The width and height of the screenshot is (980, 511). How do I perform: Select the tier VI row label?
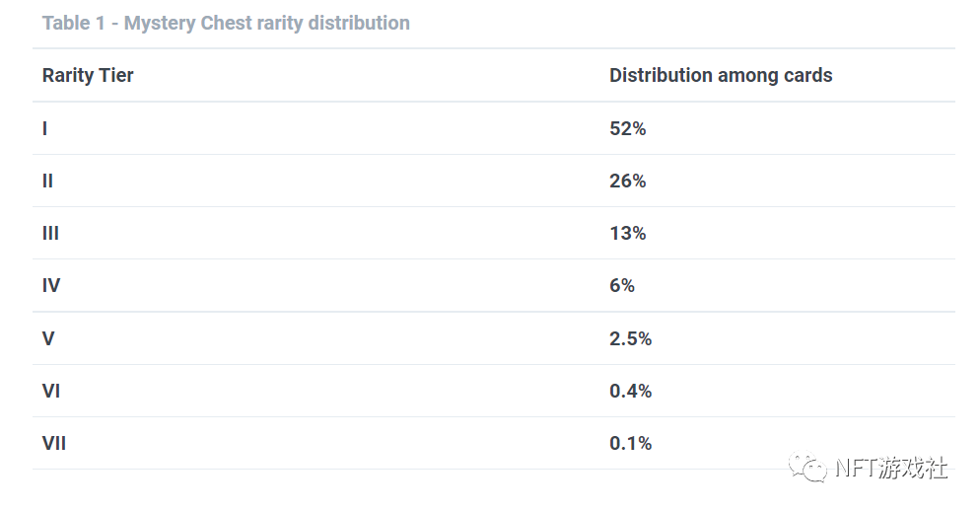click(x=51, y=391)
